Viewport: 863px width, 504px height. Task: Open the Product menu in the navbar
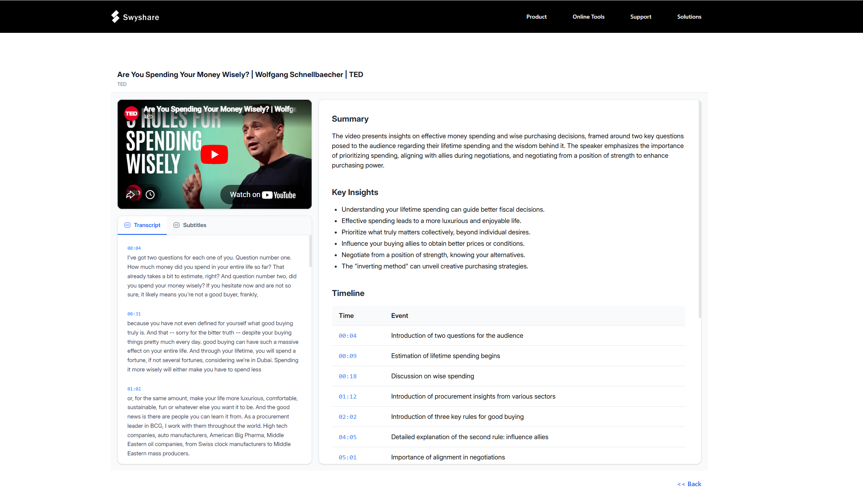536,17
